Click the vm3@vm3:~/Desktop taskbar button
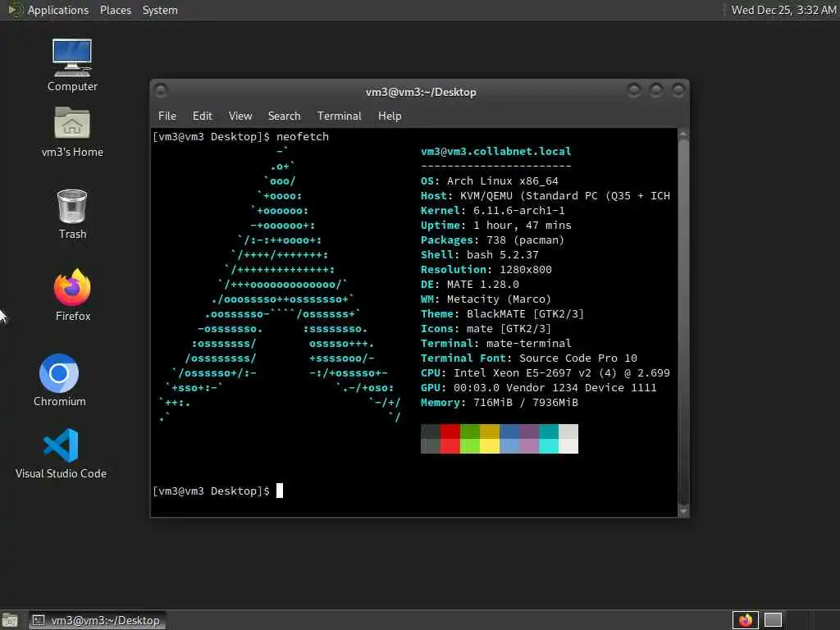 point(97,620)
